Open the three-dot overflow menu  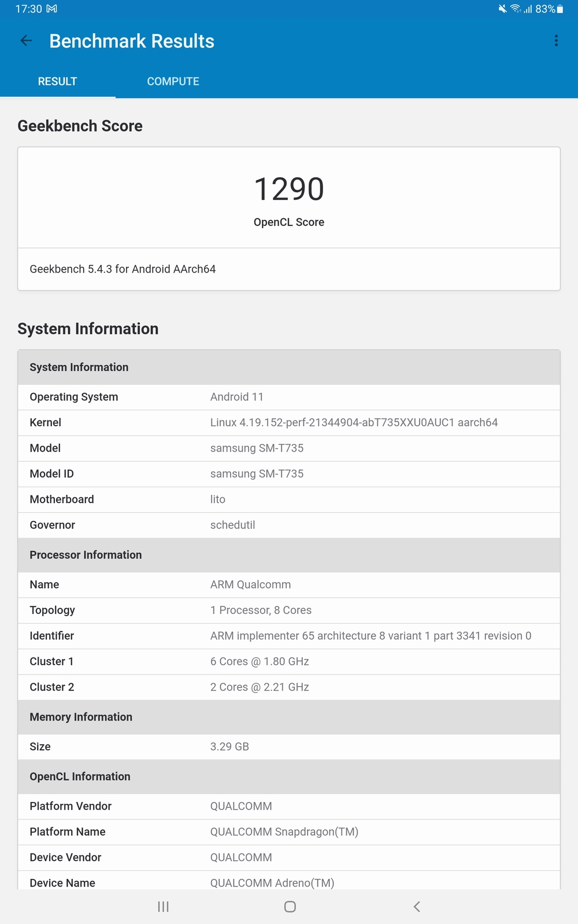coord(556,40)
